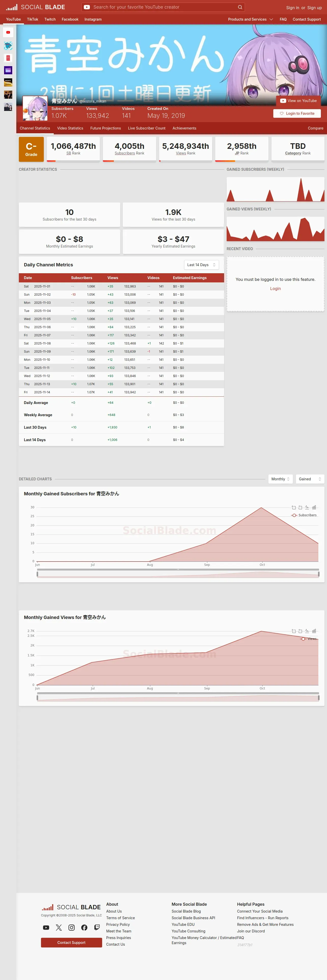This screenshot has width=327, height=980.
Task: Click Login link in Recent Video box
Action: 275,289
